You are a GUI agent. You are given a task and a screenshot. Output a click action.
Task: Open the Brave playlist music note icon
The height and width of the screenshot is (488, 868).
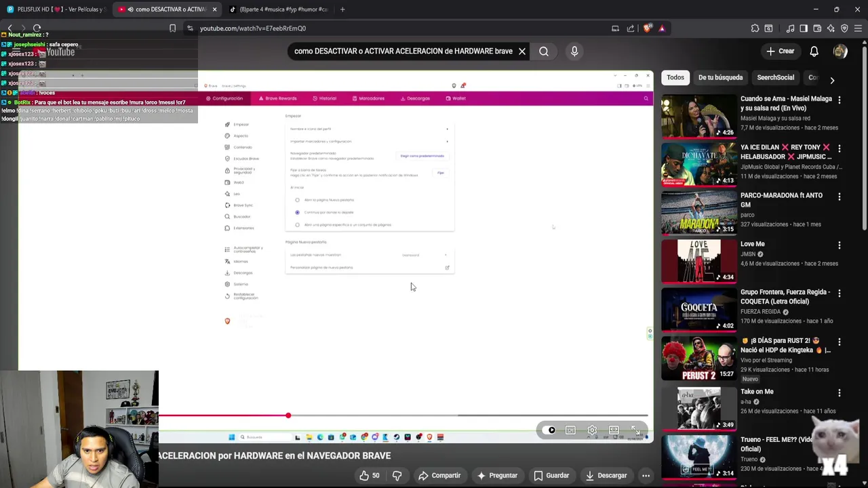[x=790, y=28]
